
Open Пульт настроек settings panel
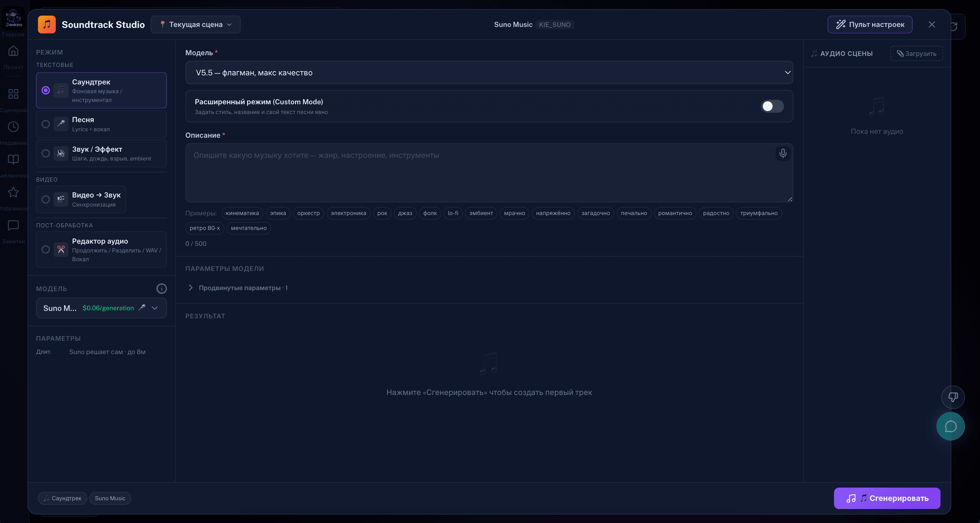coord(870,24)
